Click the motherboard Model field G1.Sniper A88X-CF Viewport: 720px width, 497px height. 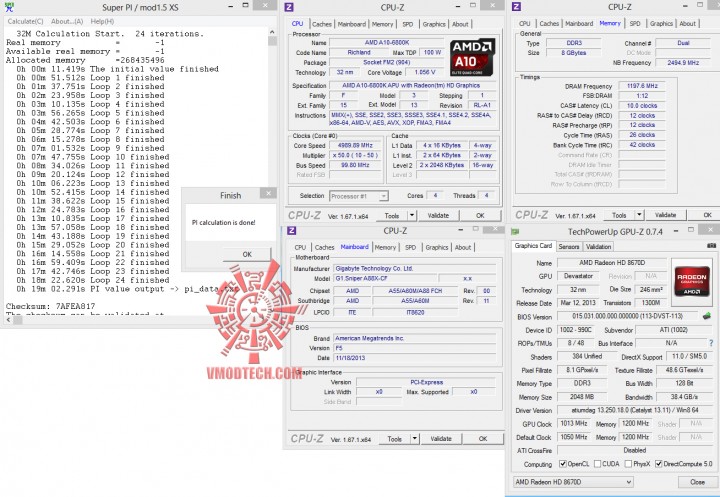pyautogui.click(x=384, y=278)
